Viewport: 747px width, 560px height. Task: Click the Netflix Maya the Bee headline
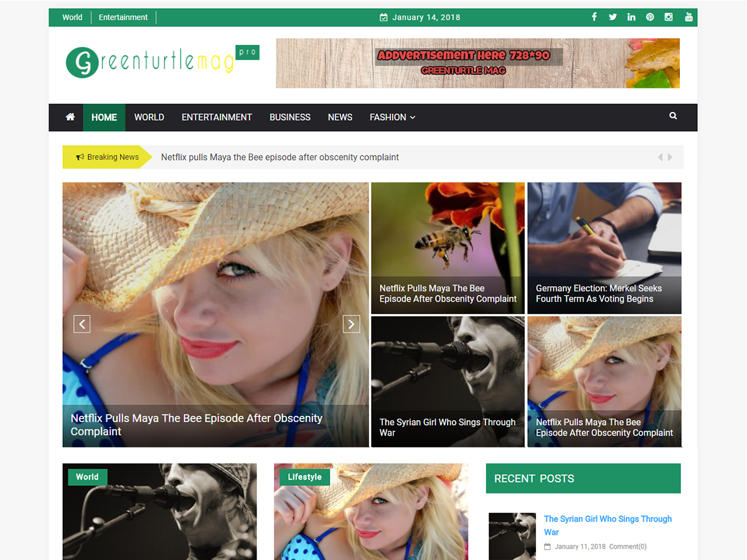tap(197, 424)
